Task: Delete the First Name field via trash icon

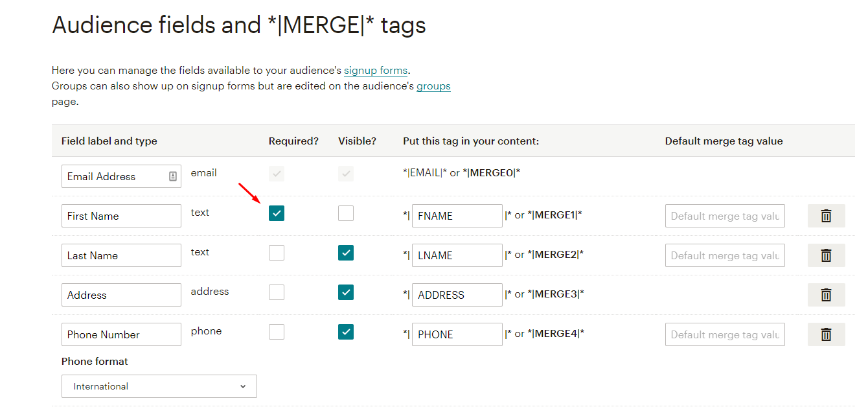Action: pyautogui.click(x=826, y=216)
